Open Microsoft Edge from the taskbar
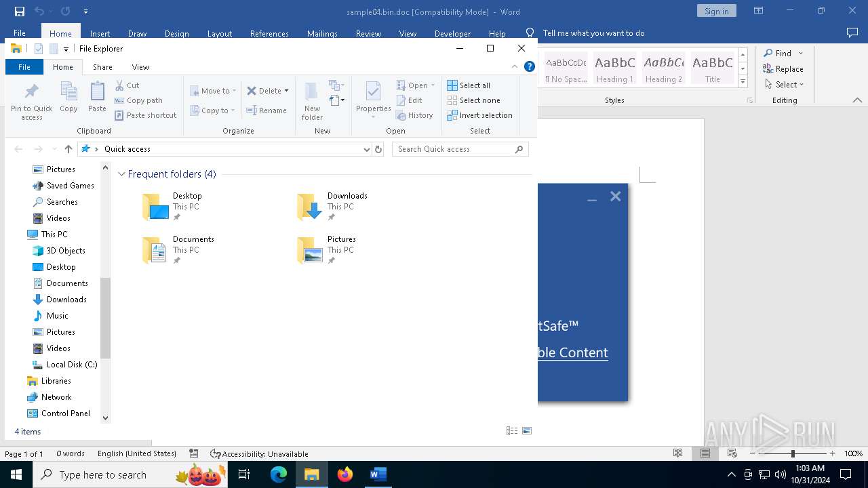Screen dimensions: 868x488 pyautogui.click(x=279, y=474)
